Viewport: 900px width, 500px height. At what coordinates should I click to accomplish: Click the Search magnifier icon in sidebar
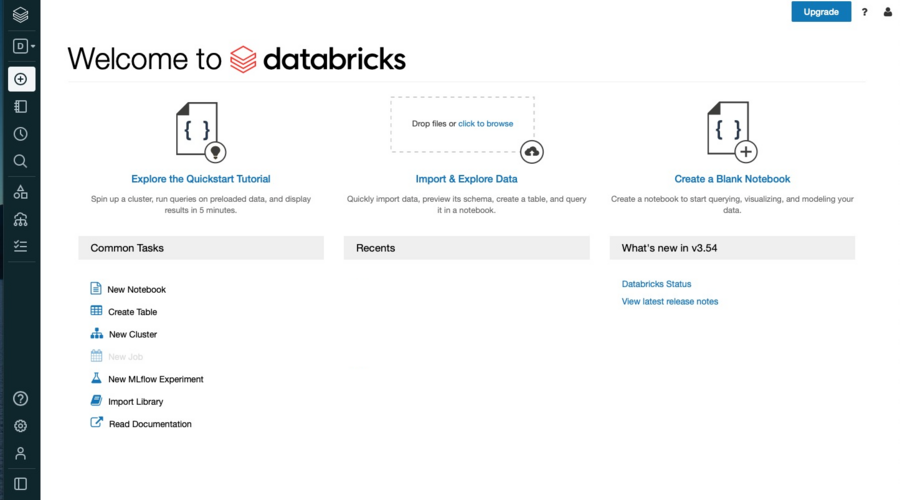pyautogui.click(x=21, y=161)
